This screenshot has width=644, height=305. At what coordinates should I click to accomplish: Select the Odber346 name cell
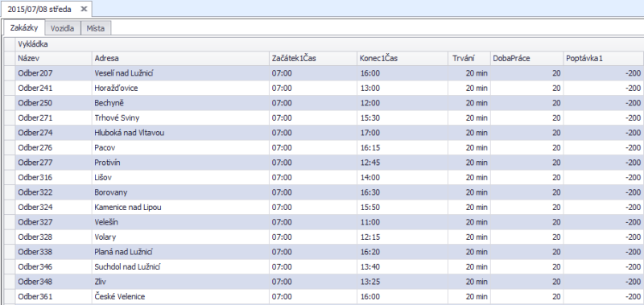pyautogui.click(x=54, y=266)
